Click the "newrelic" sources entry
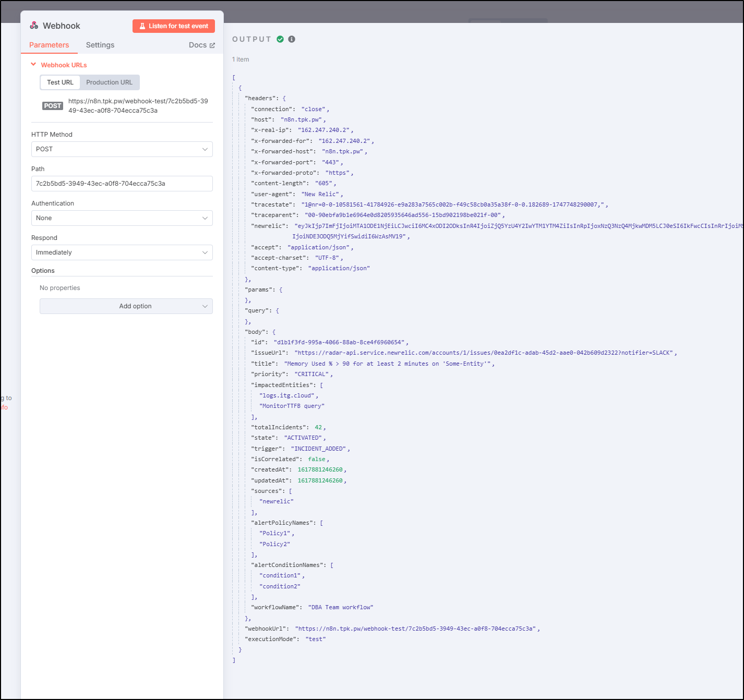The width and height of the screenshot is (744, 700). pos(277,501)
